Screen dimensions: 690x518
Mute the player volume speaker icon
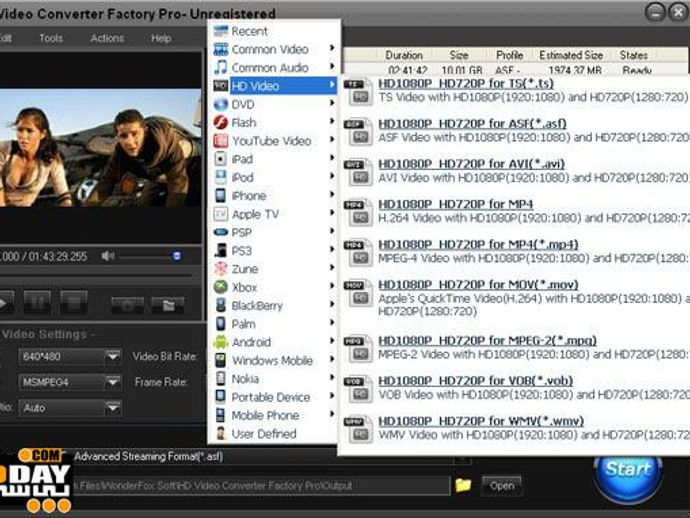[x=108, y=256]
